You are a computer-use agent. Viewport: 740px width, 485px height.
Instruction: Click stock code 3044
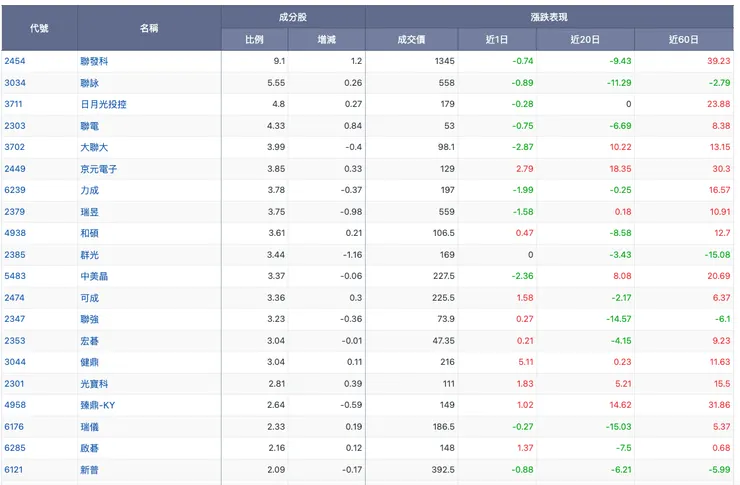[15, 361]
